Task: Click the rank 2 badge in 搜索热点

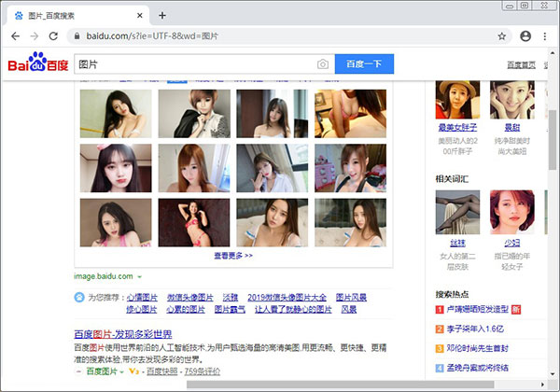Action: [x=440, y=329]
